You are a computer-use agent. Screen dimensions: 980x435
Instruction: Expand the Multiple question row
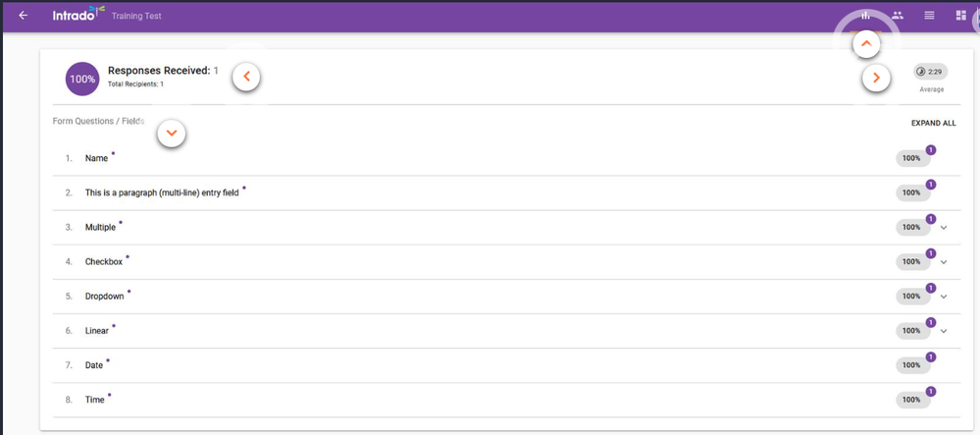click(944, 228)
